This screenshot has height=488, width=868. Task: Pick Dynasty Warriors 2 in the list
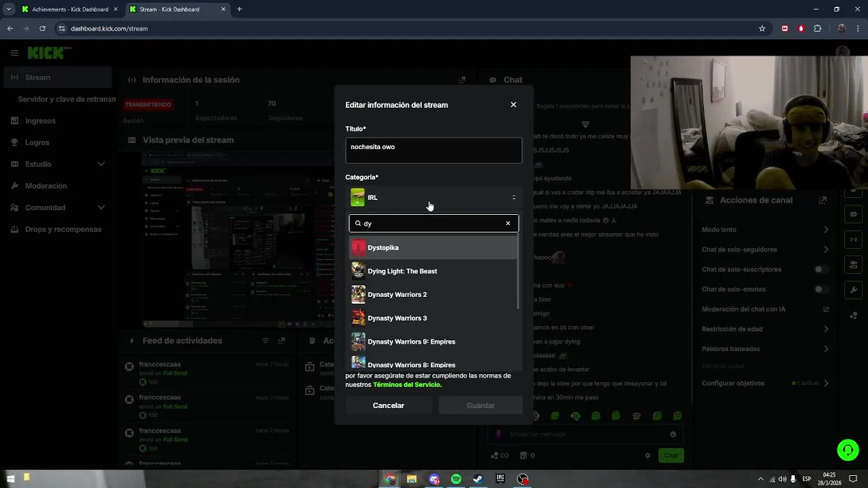(x=433, y=295)
